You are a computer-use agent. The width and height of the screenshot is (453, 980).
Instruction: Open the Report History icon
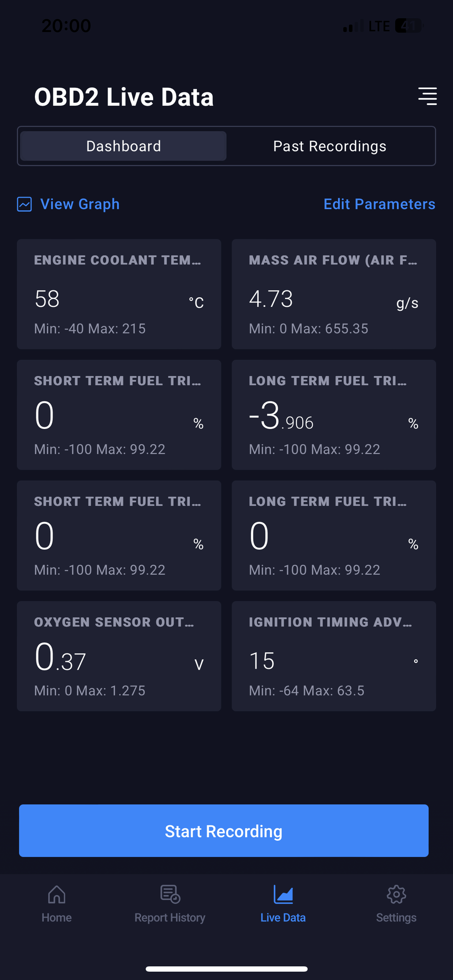pyautogui.click(x=170, y=894)
